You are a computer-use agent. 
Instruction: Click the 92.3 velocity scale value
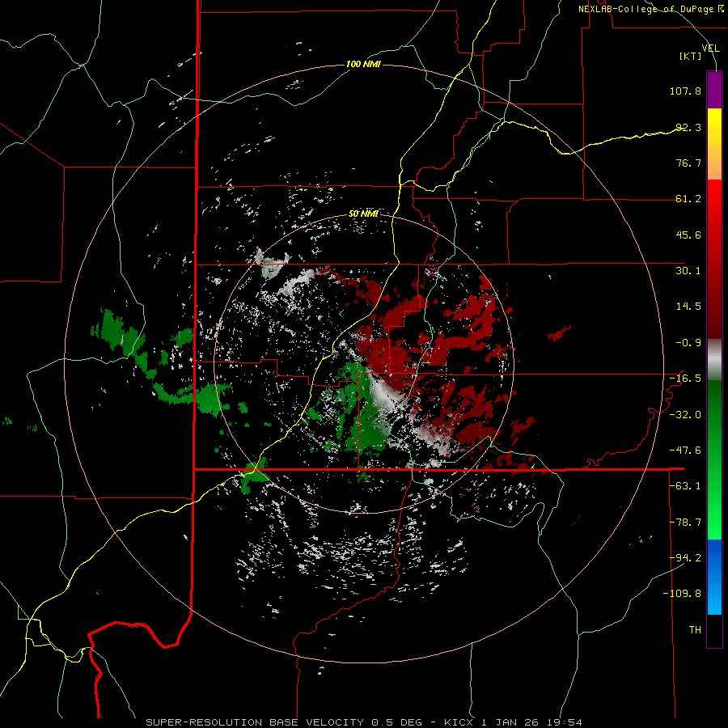click(x=688, y=127)
